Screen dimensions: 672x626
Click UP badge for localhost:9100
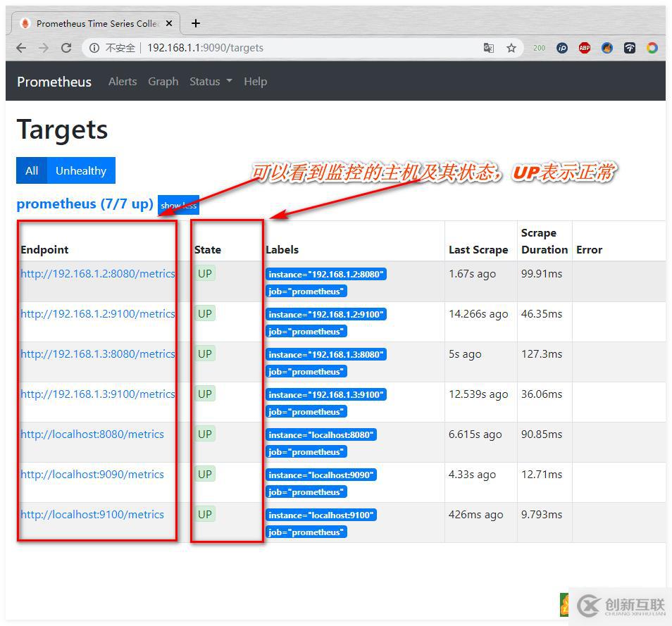(x=205, y=514)
